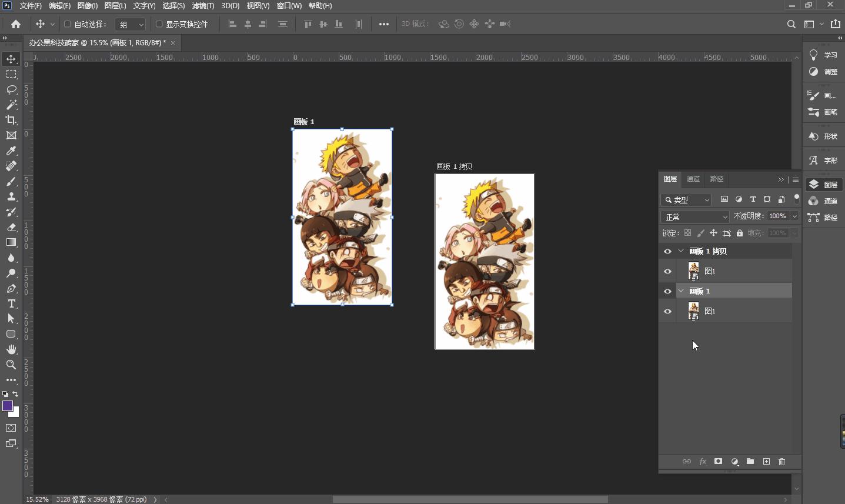Open Move tool preset picker arrow
The width and height of the screenshot is (845, 504).
52,24
